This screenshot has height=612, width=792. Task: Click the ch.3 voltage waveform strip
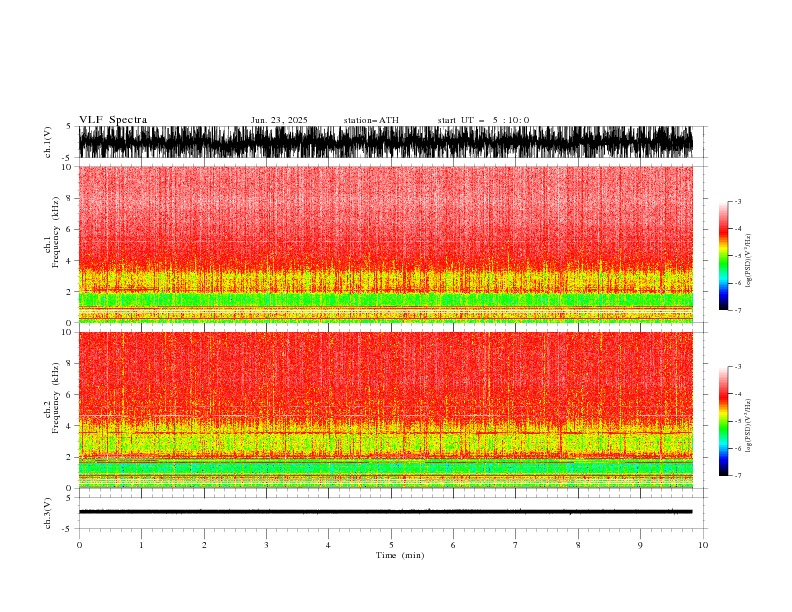386,512
